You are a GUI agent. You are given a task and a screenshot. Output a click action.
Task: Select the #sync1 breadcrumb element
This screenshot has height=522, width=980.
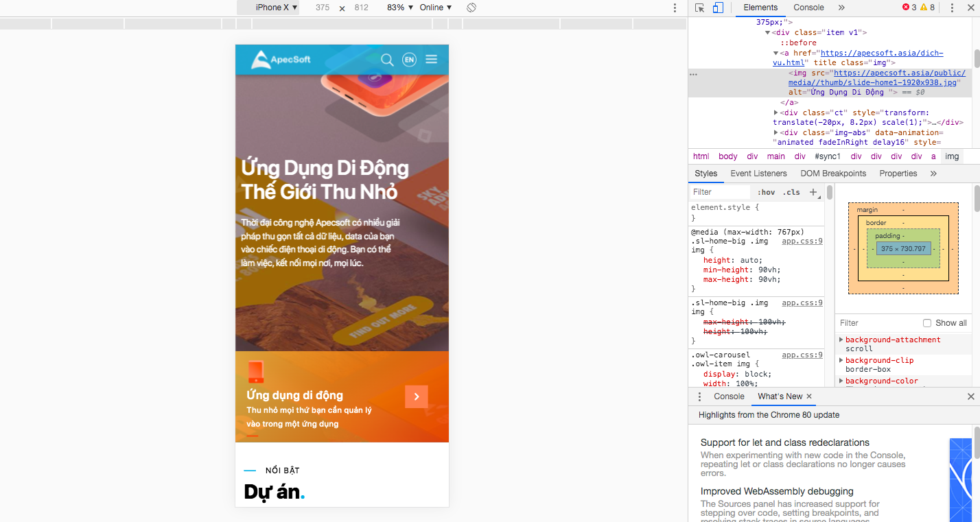(828, 156)
